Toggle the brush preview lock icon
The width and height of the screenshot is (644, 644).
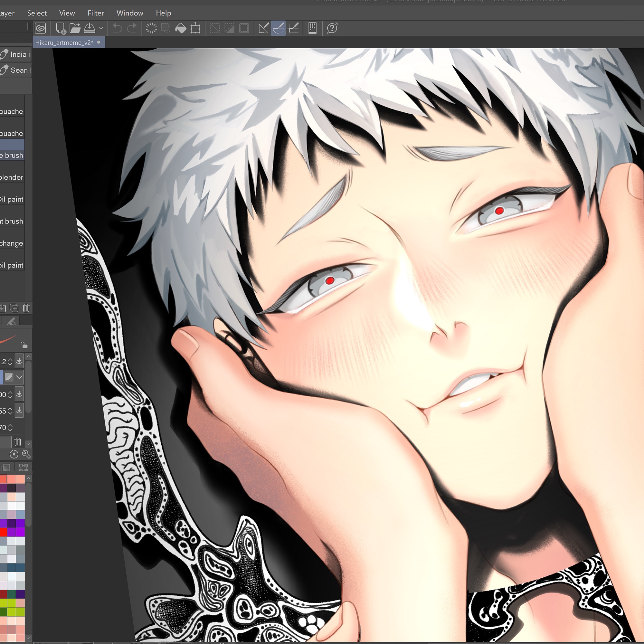pos(24,345)
